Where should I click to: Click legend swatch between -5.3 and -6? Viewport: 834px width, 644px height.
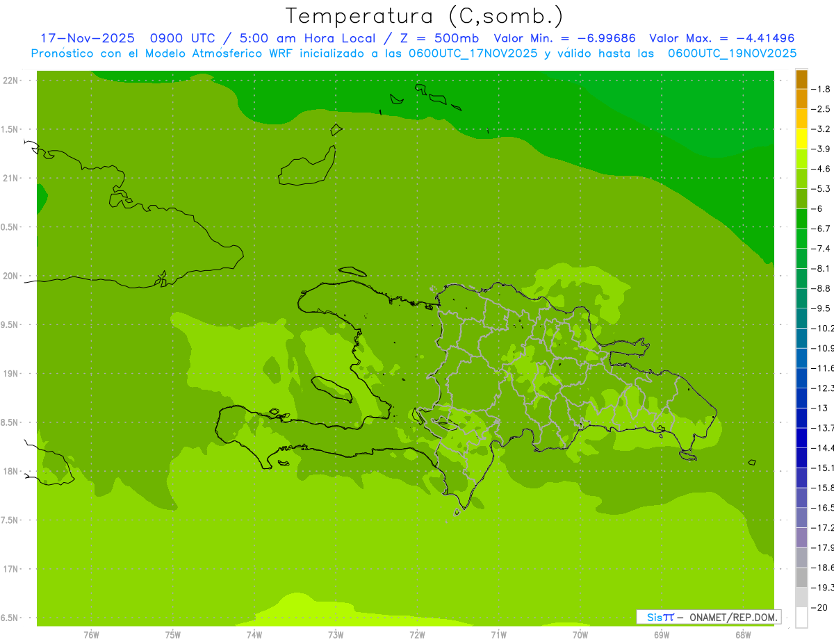[x=801, y=199]
